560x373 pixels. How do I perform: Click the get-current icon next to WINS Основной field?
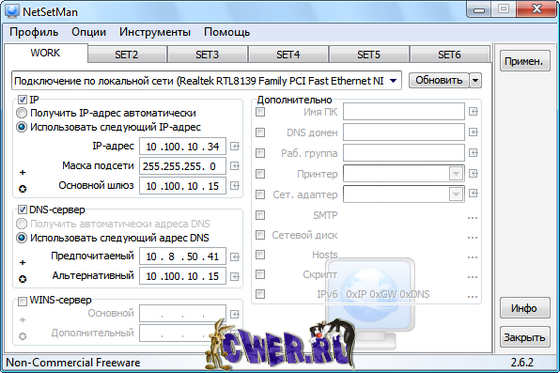click(x=234, y=314)
